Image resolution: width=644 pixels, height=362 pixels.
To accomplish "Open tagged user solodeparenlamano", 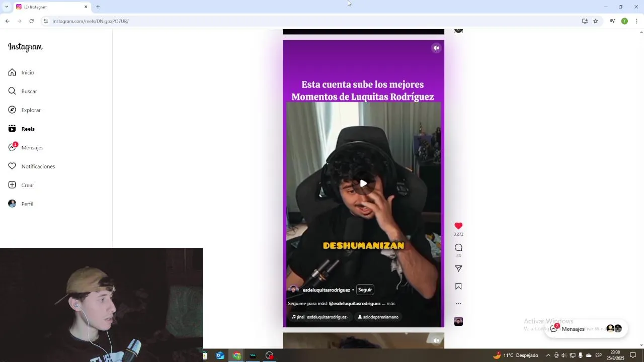I will pyautogui.click(x=378, y=317).
